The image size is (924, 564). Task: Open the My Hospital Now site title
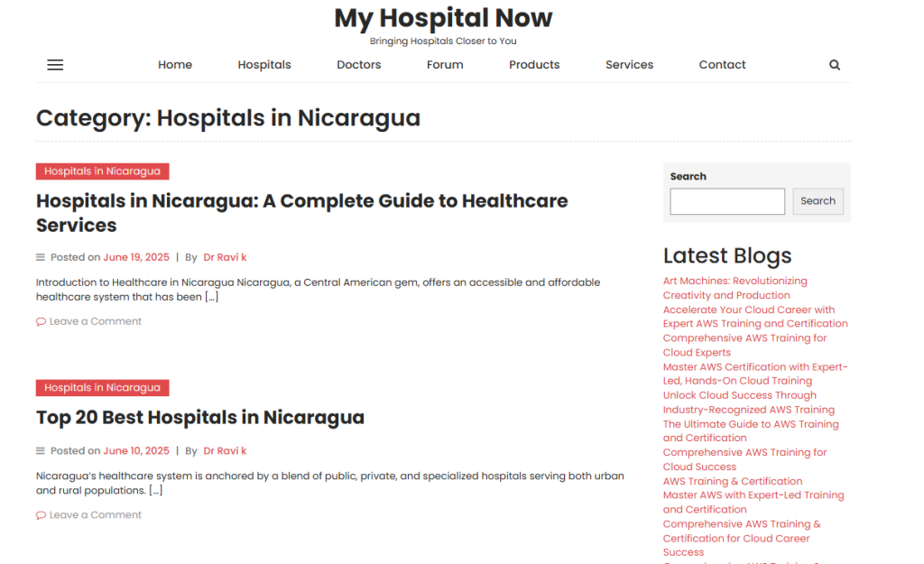click(443, 18)
